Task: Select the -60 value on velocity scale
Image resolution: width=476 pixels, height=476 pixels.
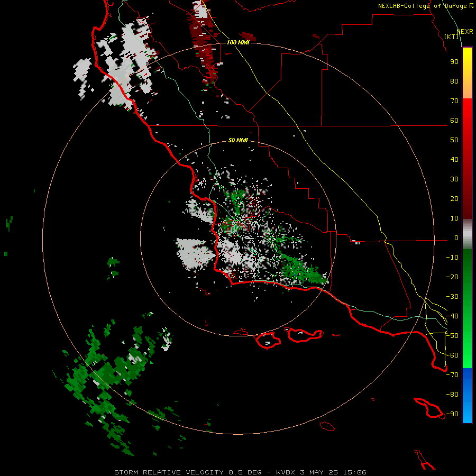Action: coord(452,355)
